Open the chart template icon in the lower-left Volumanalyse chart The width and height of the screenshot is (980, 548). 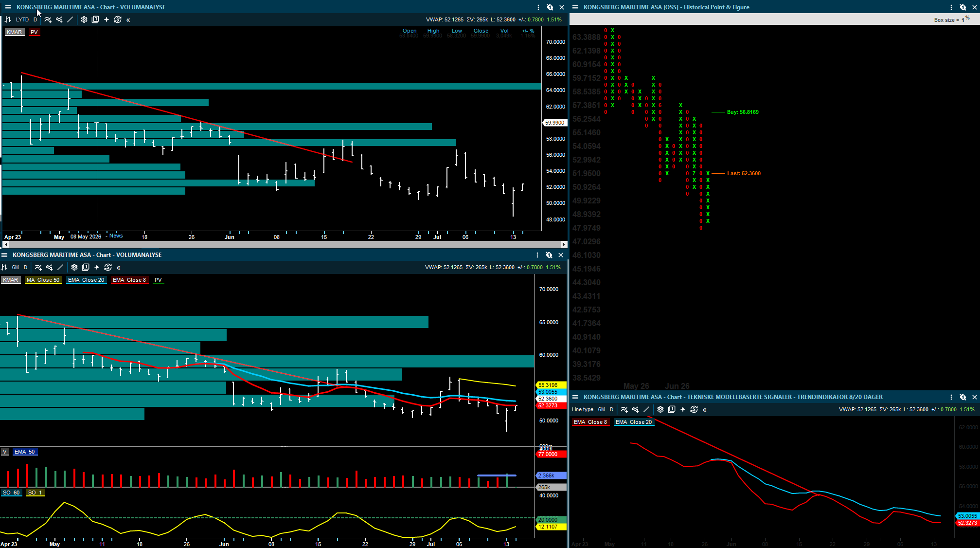coord(86,267)
